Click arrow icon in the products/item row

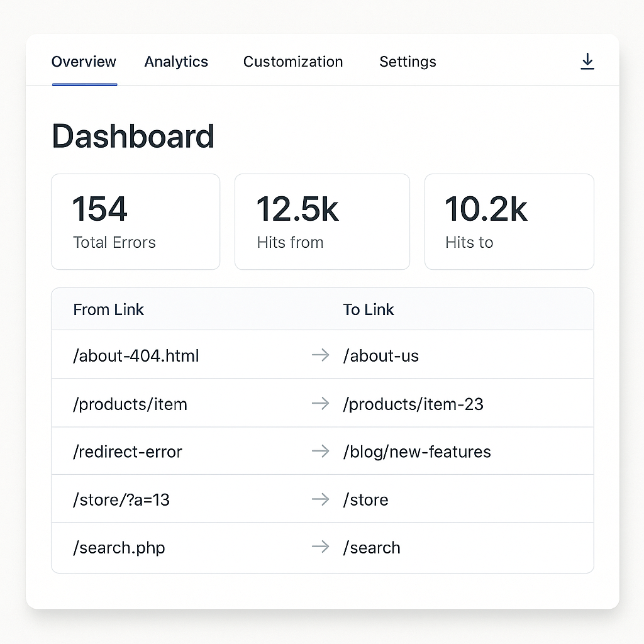pyautogui.click(x=321, y=403)
